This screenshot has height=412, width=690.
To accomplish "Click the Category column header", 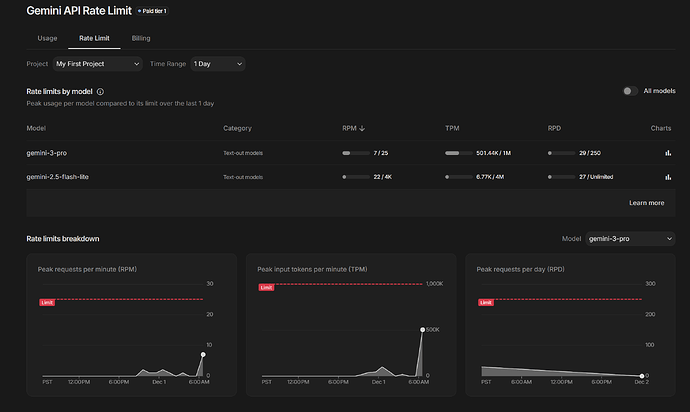I will coord(237,128).
